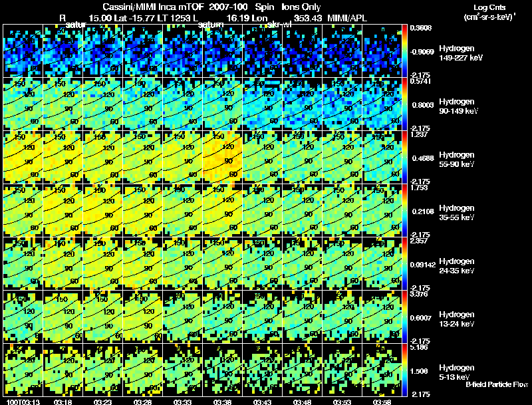Screen dimensions: 532x405
Task: Click the 'Hydrogen 13-24 keV' label
Action: [457, 319]
